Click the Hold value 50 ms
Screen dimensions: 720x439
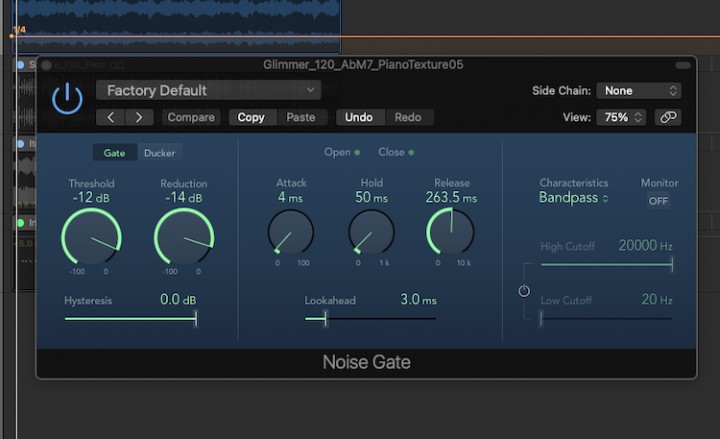pos(371,198)
